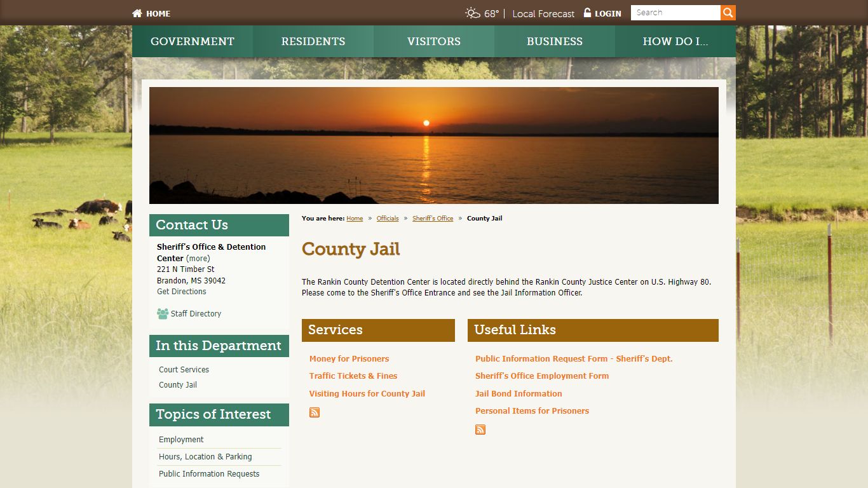Go to Sheriff's Office breadcrumb

point(433,218)
